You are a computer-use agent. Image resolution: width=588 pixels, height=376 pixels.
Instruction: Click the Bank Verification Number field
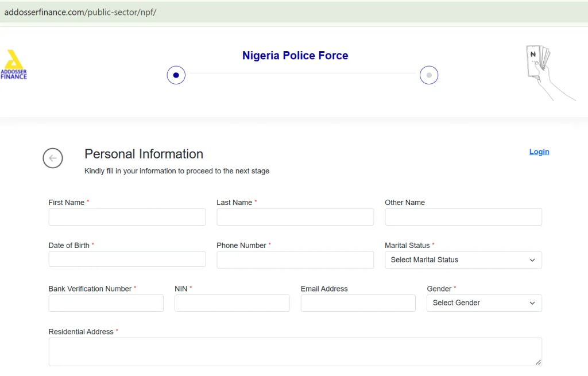click(106, 303)
